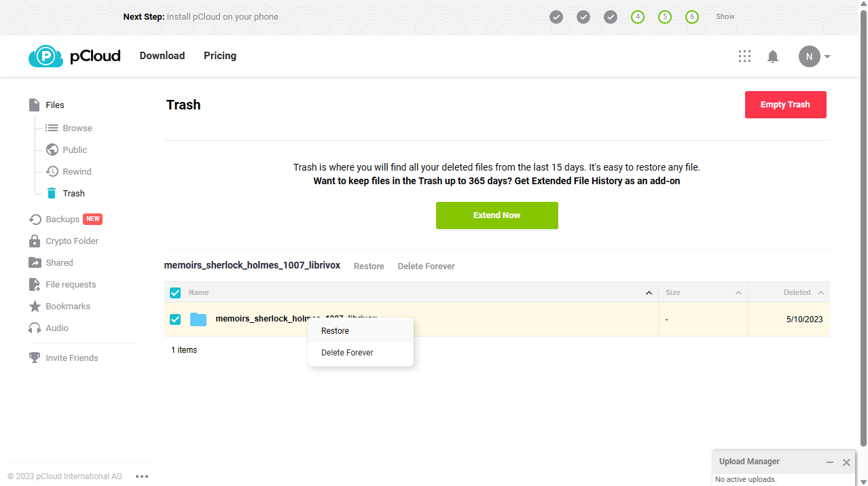Click the Empty Trash button
This screenshot has width=868, height=486.
point(786,105)
